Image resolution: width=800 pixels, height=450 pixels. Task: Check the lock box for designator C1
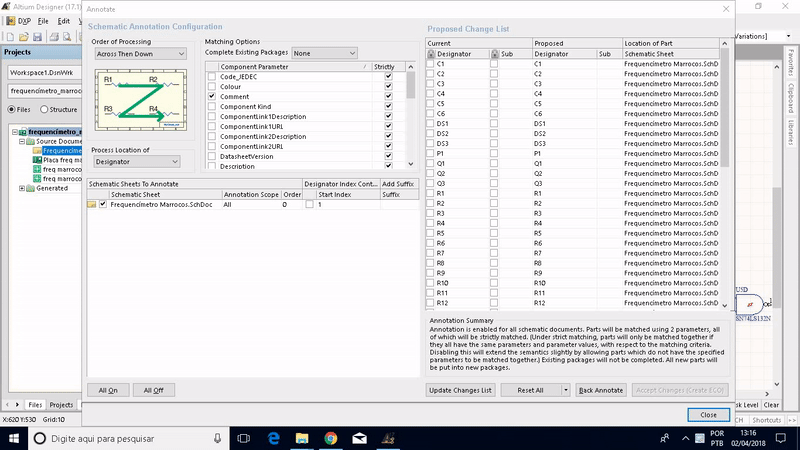point(430,64)
